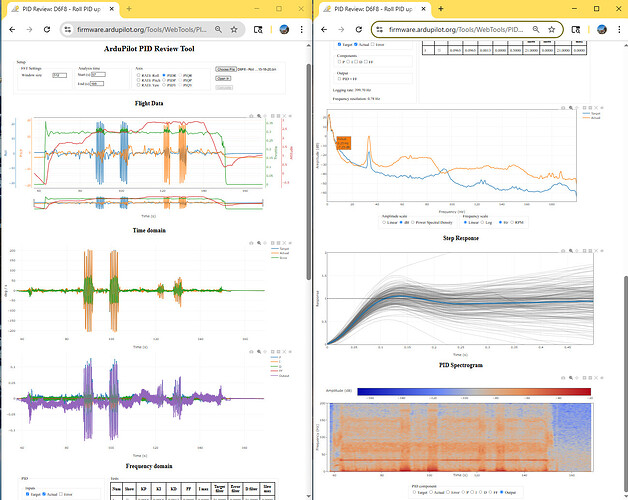The image size is (628, 500).
Task: Switch frequency units to RPM
Action: (512, 222)
